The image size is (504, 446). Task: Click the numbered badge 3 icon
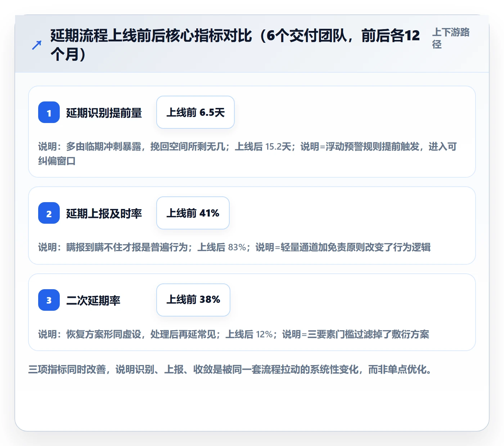click(x=49, y=300)
